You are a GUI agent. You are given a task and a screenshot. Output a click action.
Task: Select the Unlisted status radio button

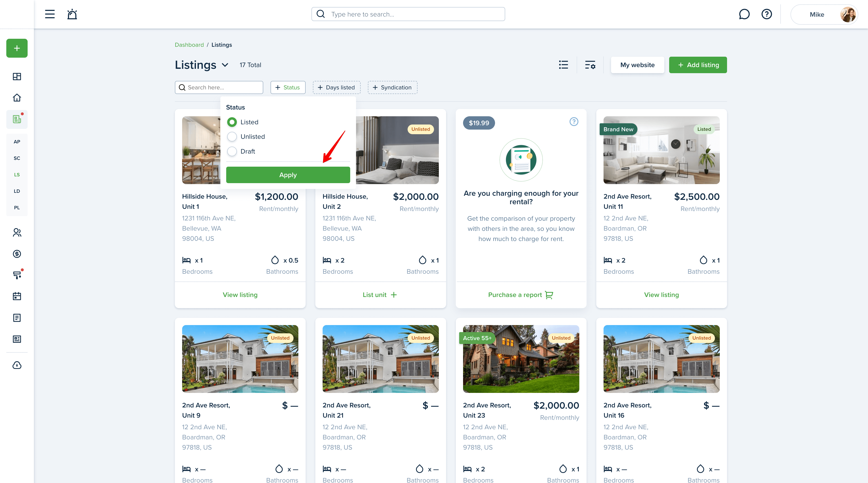[x=232, y=137]
